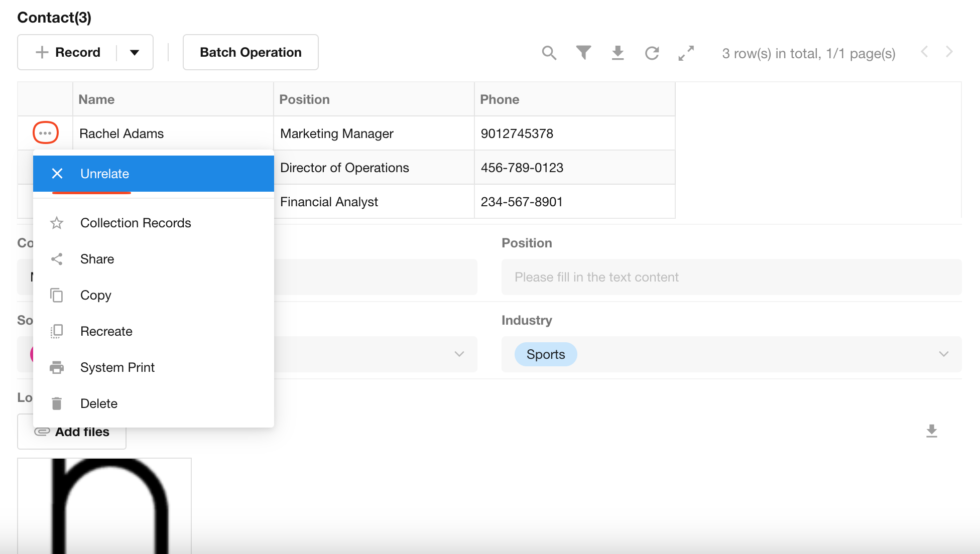
Task: Select Share in the context menu
Action: (x=97, y=259)
